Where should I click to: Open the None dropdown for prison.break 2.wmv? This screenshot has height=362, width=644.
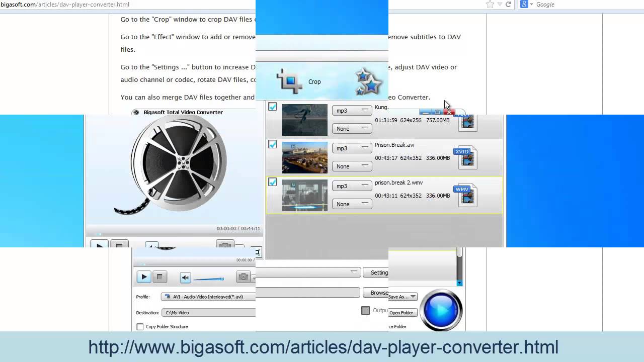[x=352, y=204]
